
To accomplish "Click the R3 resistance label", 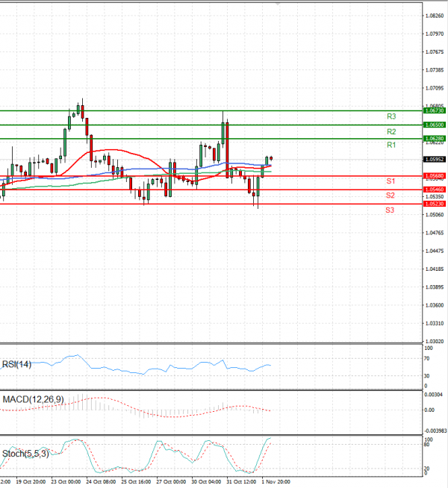I will pyautogui.click(x=391, y=116).
